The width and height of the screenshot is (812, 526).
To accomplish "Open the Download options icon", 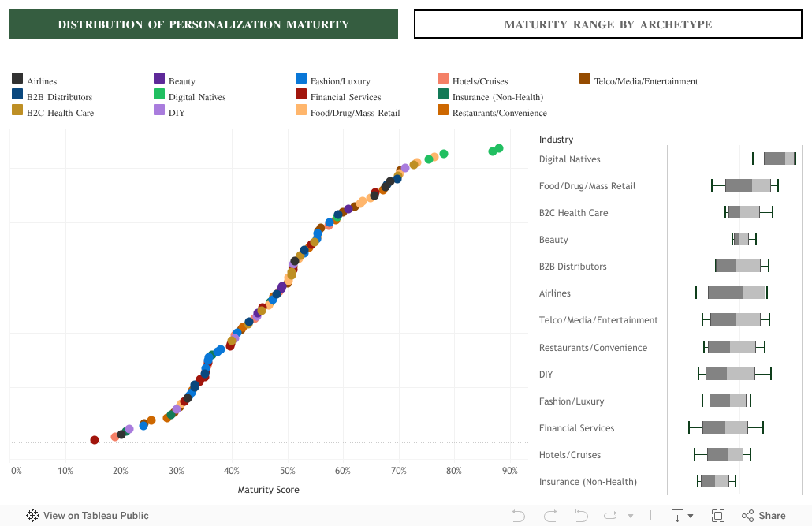I will coord(677,516).
